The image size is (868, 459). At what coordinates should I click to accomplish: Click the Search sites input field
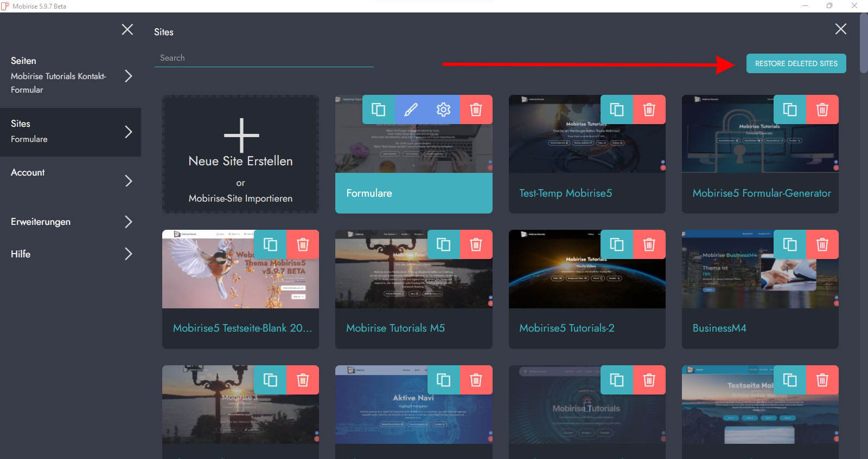point(264,58)
